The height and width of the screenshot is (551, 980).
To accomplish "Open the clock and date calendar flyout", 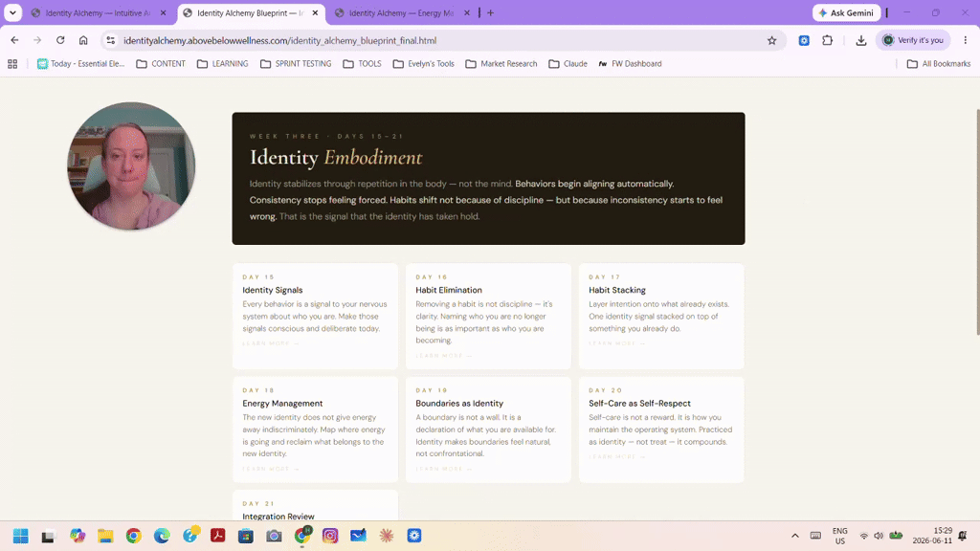I will coord(932,536).
